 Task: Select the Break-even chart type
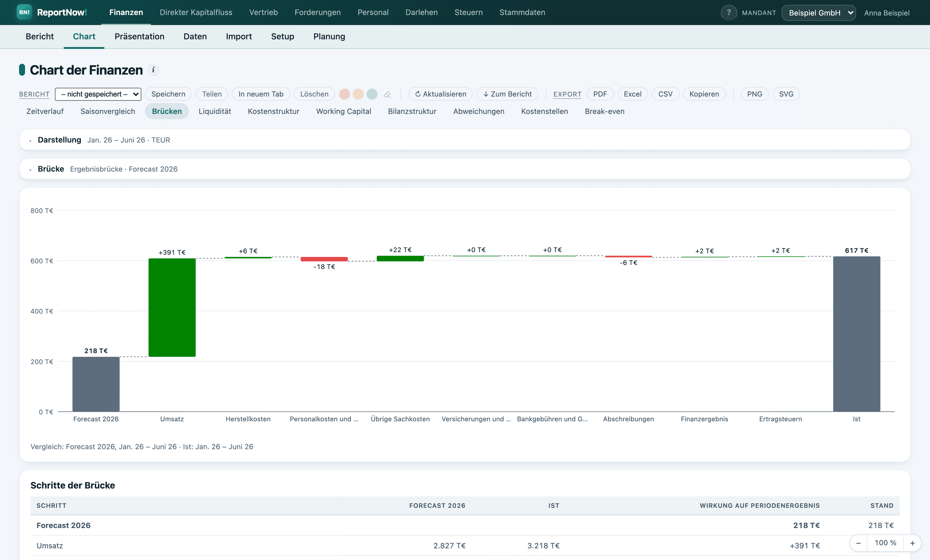pos(604,111)
